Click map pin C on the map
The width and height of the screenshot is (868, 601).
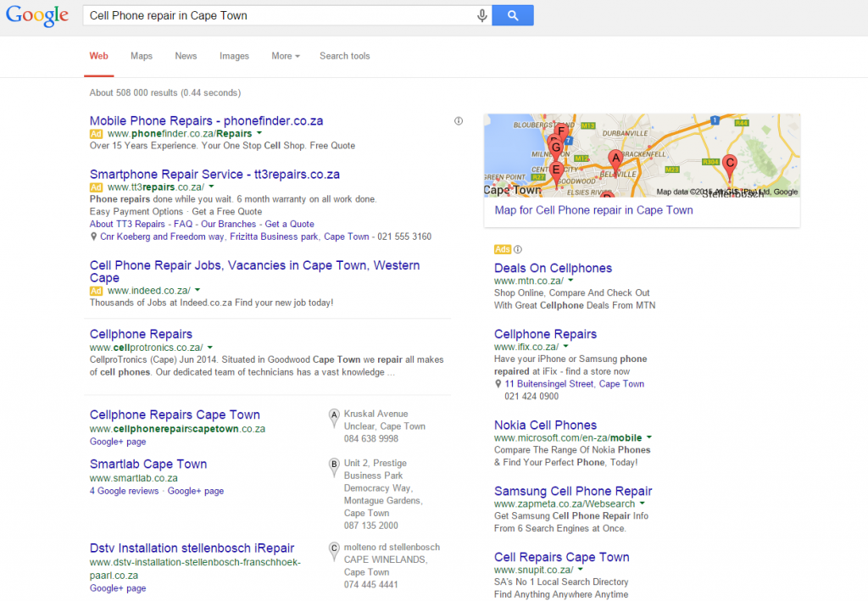(x=730, y=165)
